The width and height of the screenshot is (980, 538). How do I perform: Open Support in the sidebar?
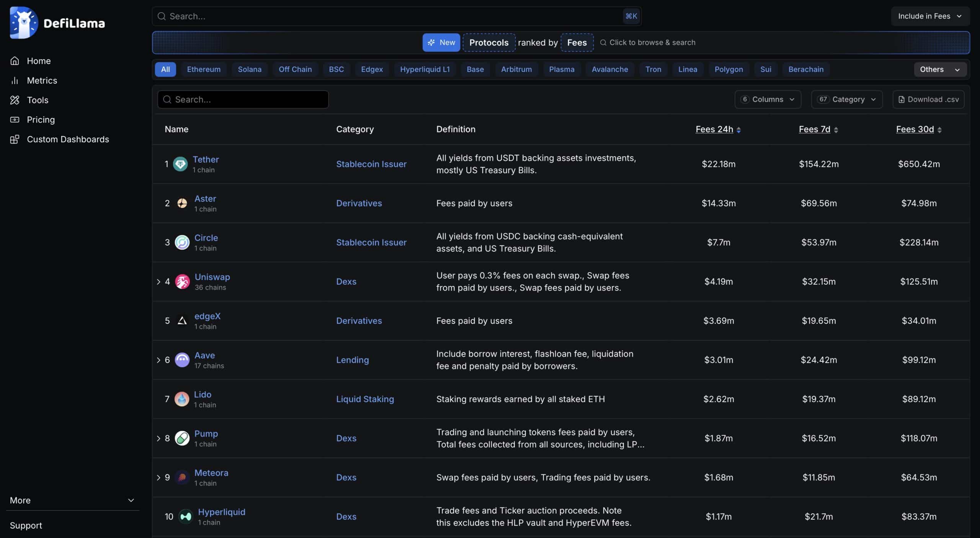click(26, 525)
